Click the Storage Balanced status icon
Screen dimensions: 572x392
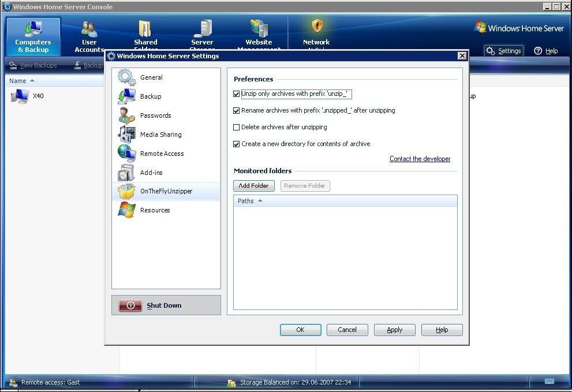coord(231,383)
